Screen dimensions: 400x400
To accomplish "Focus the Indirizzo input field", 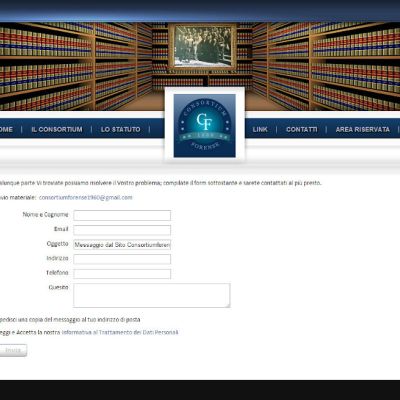I will tap(122, 259).
